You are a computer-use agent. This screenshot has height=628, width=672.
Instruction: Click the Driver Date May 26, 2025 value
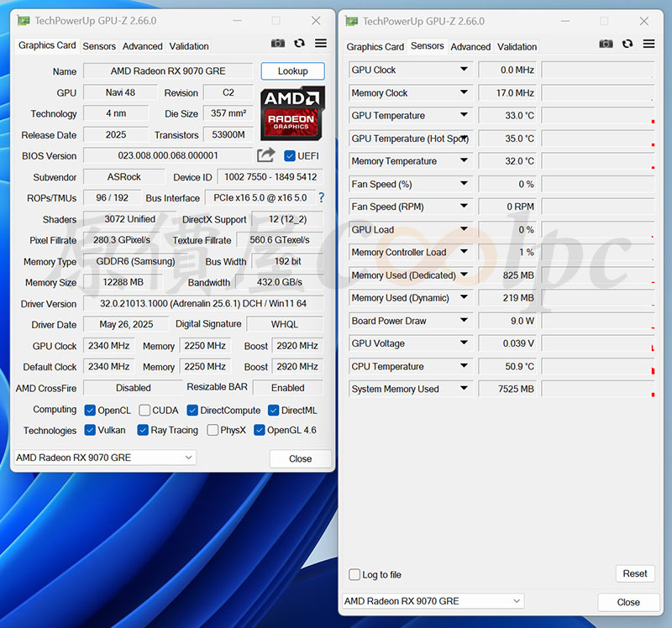click(x=126, y=324)
